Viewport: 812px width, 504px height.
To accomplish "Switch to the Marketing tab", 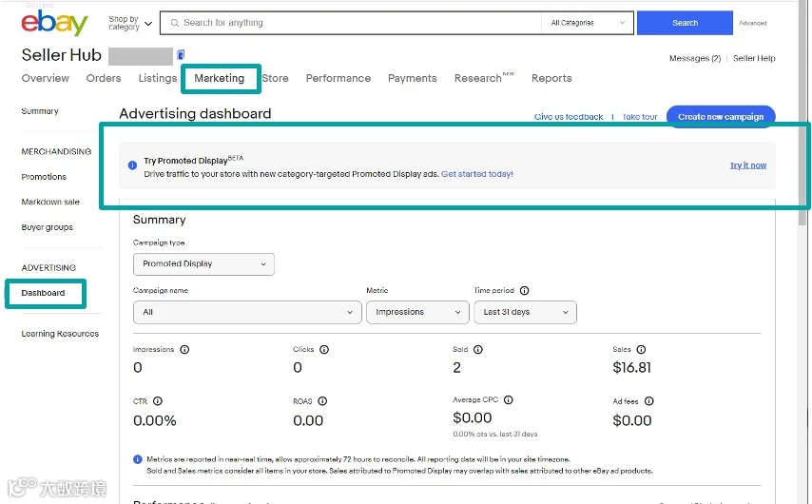I will (220, 78).
